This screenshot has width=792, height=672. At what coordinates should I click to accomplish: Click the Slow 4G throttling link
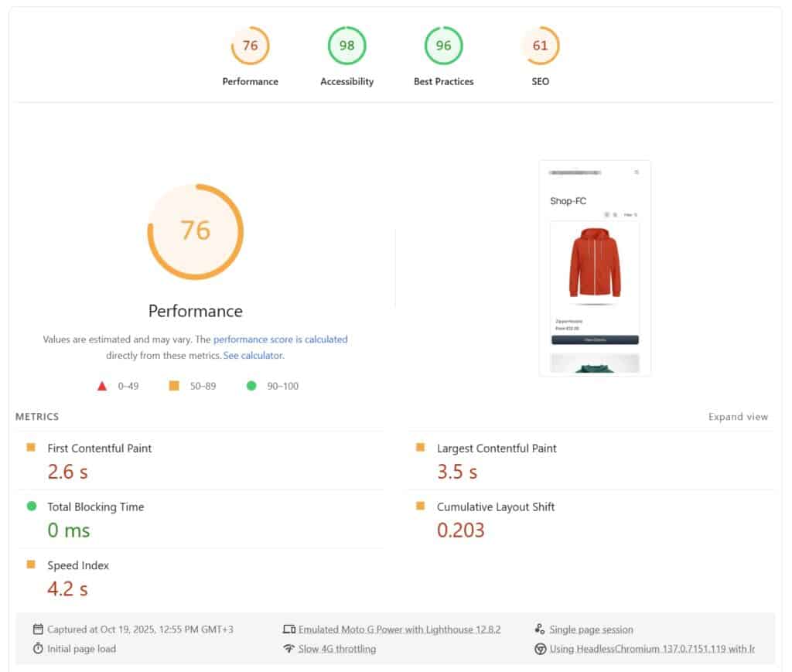(336, 649)
